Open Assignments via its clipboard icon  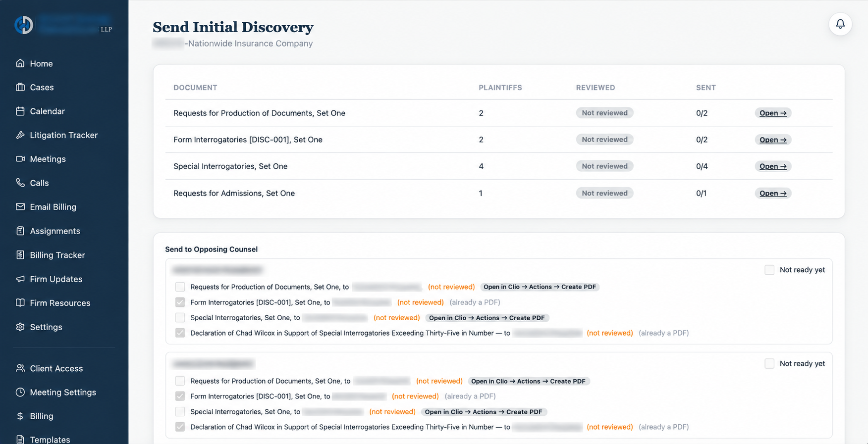tap(20, 231)
